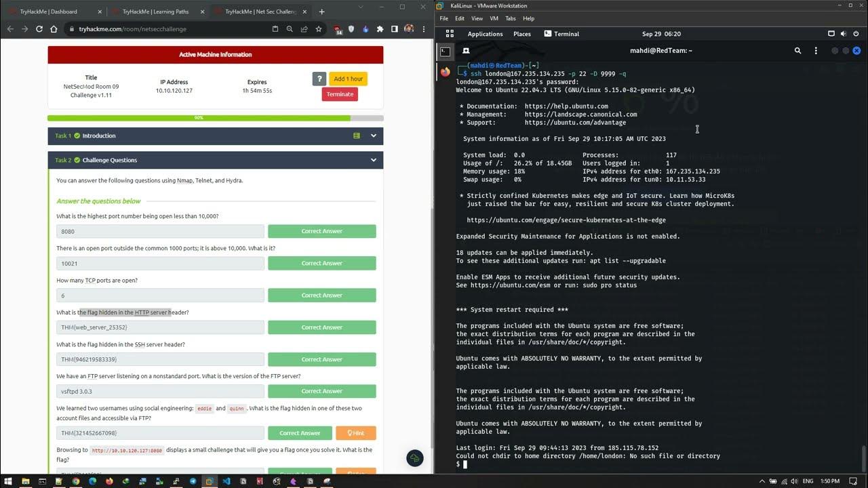This screenshot has width=868, height=488.
Task: Open VMware View menu
Action: (x=477, y=18)
